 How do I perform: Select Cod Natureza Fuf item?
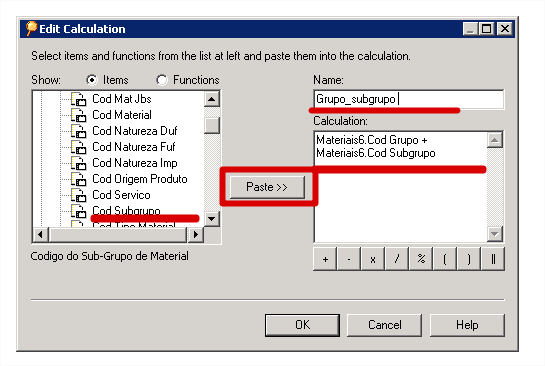pos(134,147)
